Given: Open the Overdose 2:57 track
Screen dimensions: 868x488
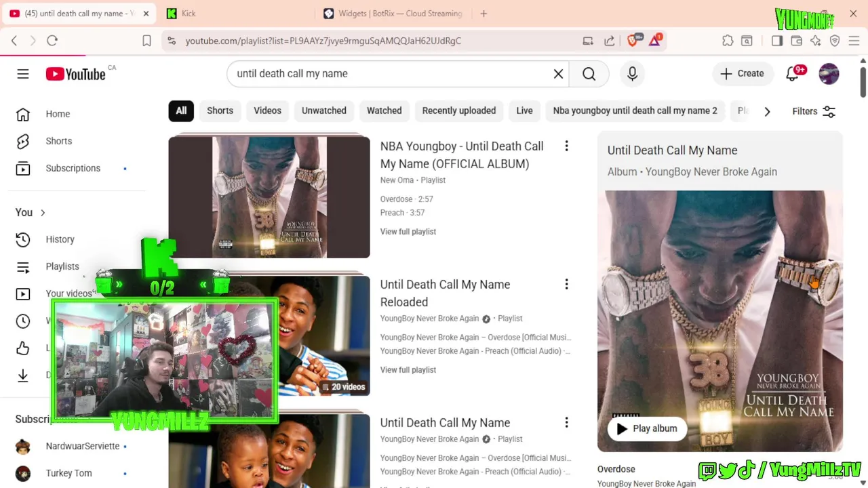Looking at the screenshot, I should point(407,199).
